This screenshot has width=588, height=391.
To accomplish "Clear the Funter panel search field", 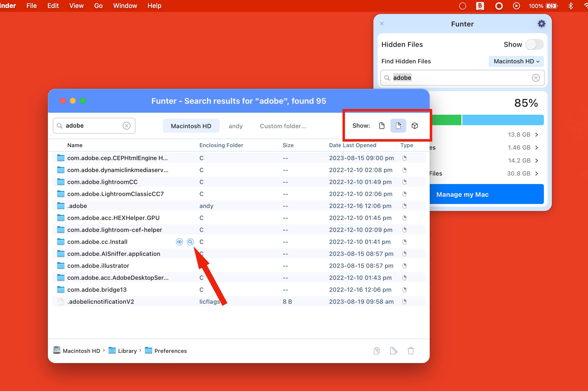I will point(536,78).
